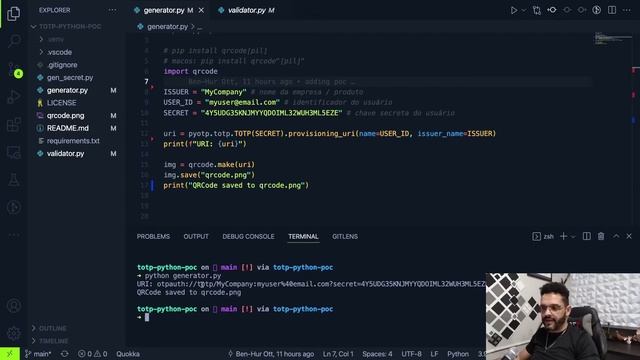Open the LICENSE file
640x360 pixels.
pyautogui.click(x=61, y=103)
